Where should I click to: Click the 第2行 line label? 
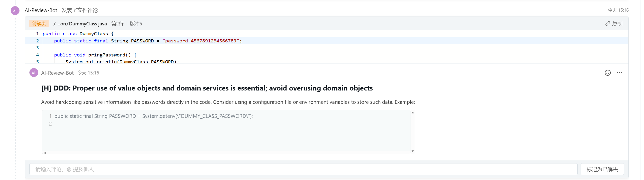point(117,24)
